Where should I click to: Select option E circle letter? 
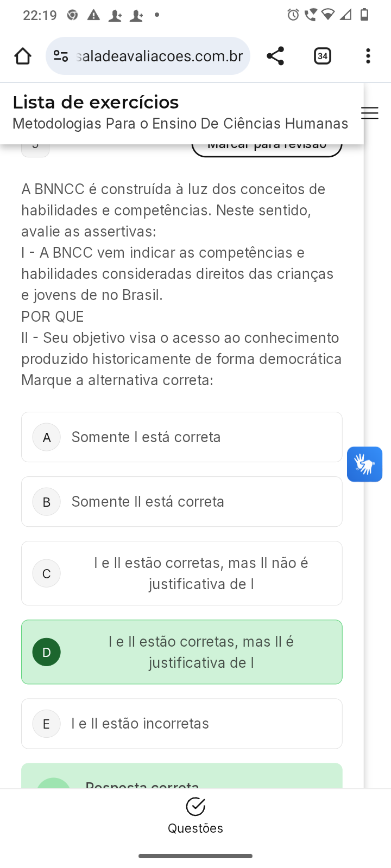coord(47,724)
